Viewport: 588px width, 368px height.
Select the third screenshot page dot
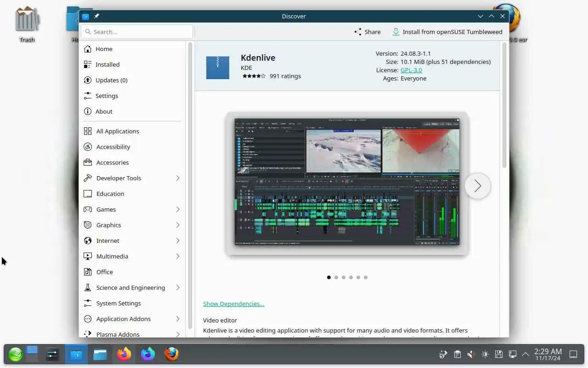click(344, 277)
